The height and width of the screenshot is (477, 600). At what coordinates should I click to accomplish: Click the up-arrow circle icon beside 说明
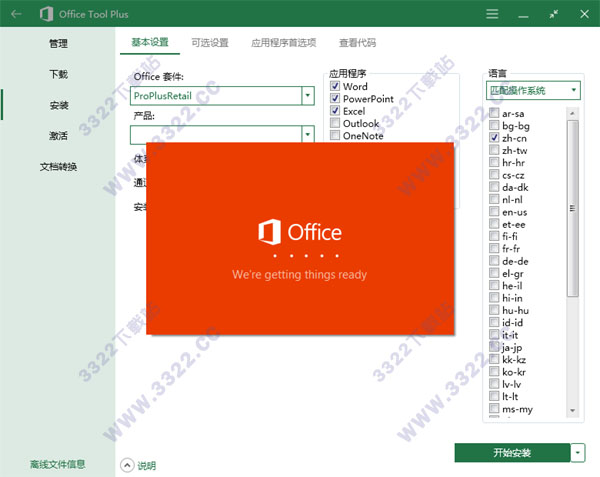click(127, 465)
